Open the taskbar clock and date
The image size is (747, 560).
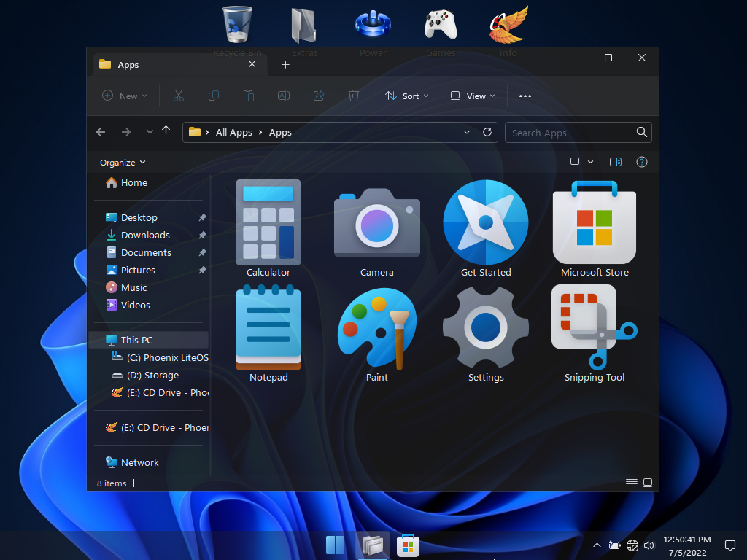coord(687,545)
